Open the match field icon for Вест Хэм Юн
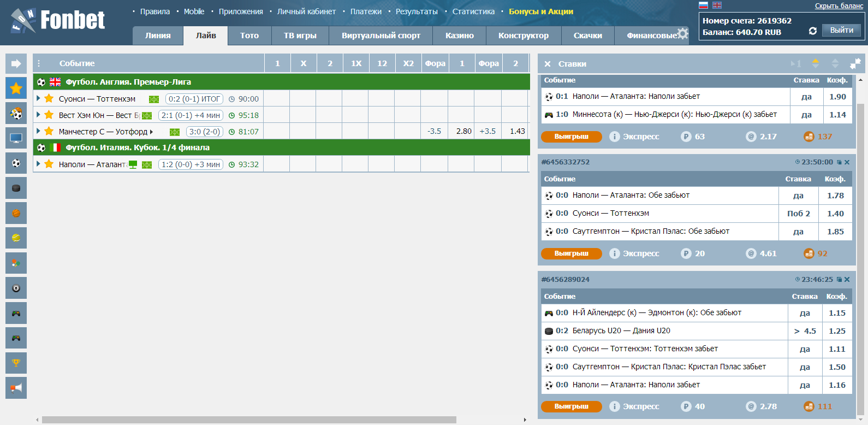This screenshot has height=425, width=868. pos(147,115)
